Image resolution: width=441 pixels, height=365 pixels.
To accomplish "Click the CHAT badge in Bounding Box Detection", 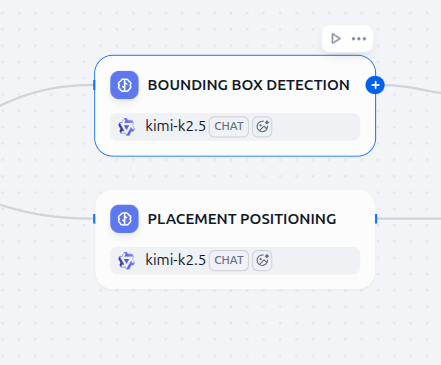I will coord(229,127).
